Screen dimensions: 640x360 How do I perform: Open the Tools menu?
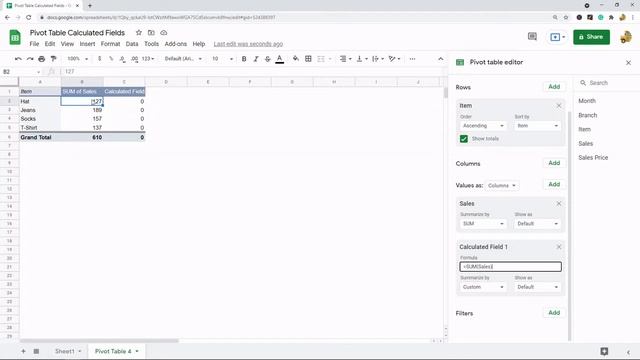tap(151, 44)
